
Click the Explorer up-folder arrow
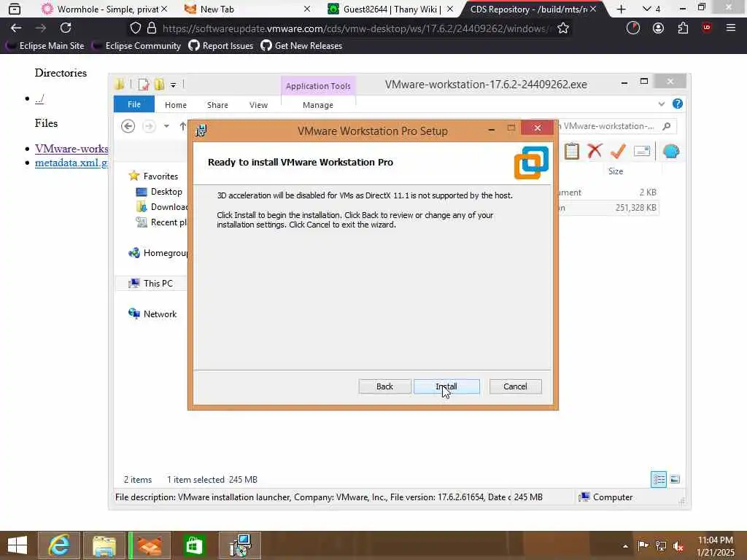point(182,126)
